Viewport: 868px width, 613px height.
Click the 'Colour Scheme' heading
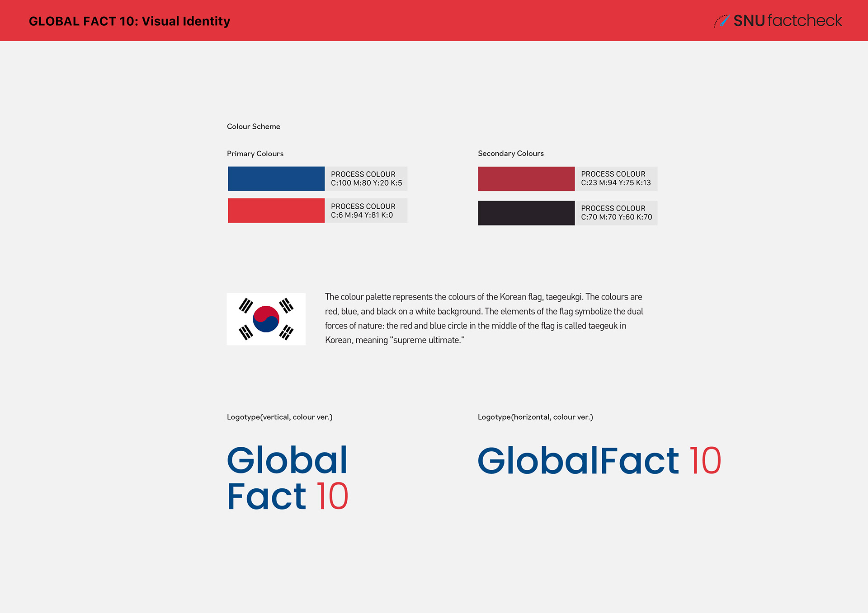(254, 126)
